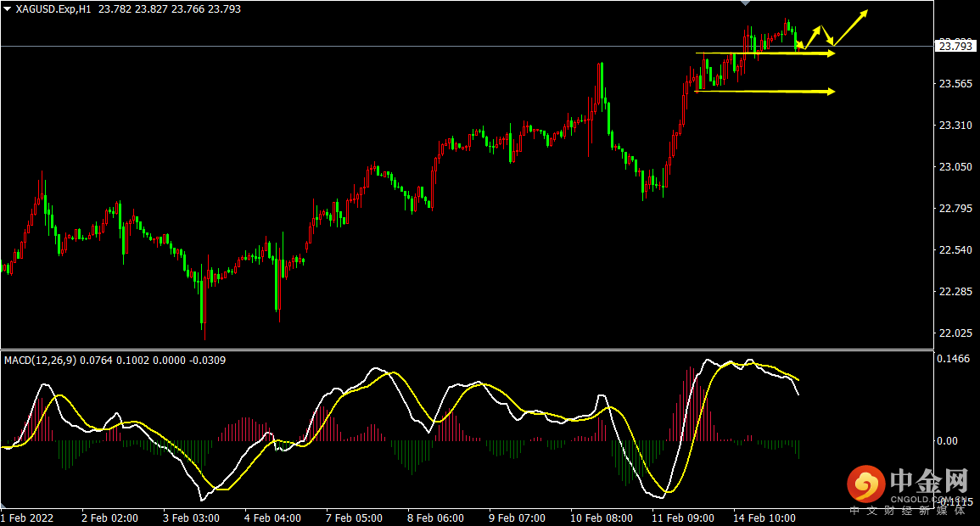980x526 pixels.
Task: Select the upper yellow horizontal arrow line
Action: coord(764,53)
